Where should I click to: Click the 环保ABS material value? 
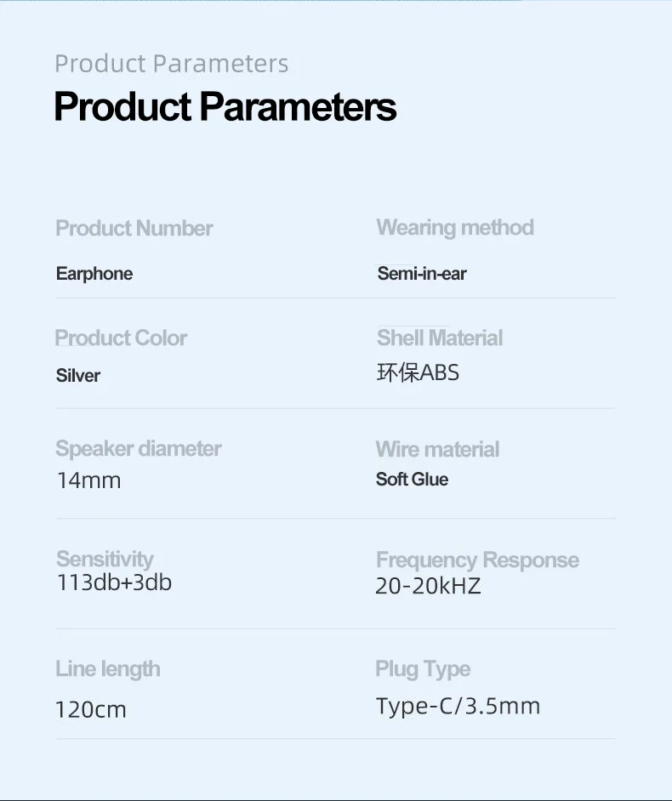coord(418,373)
